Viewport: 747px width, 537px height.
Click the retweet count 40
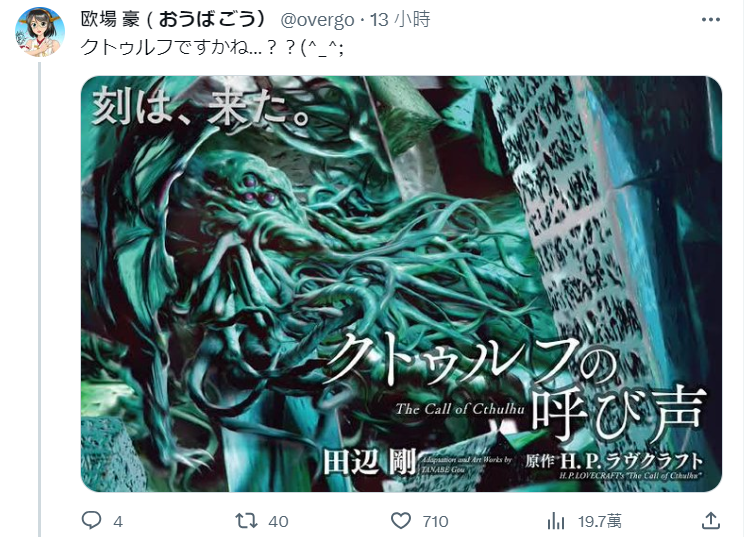tap(278, 521)
